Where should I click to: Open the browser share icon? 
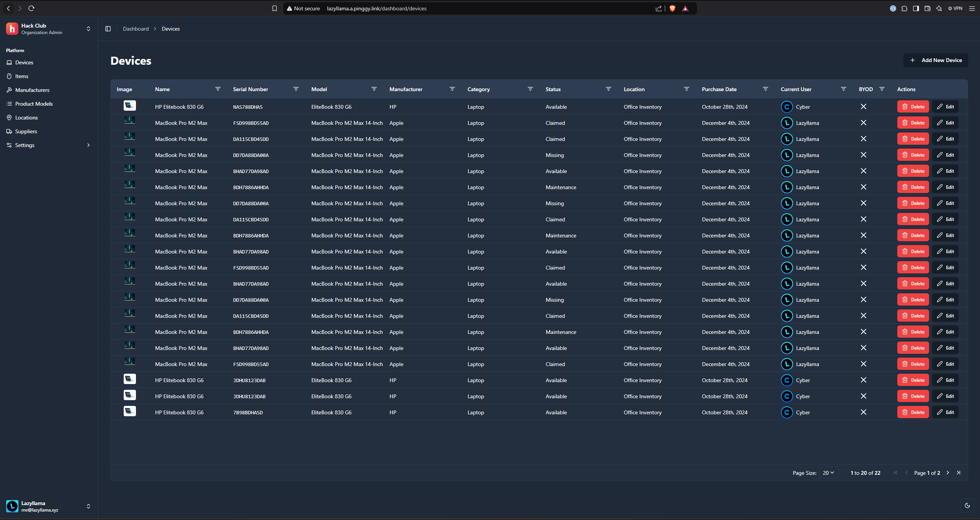(x=659, y=8)
